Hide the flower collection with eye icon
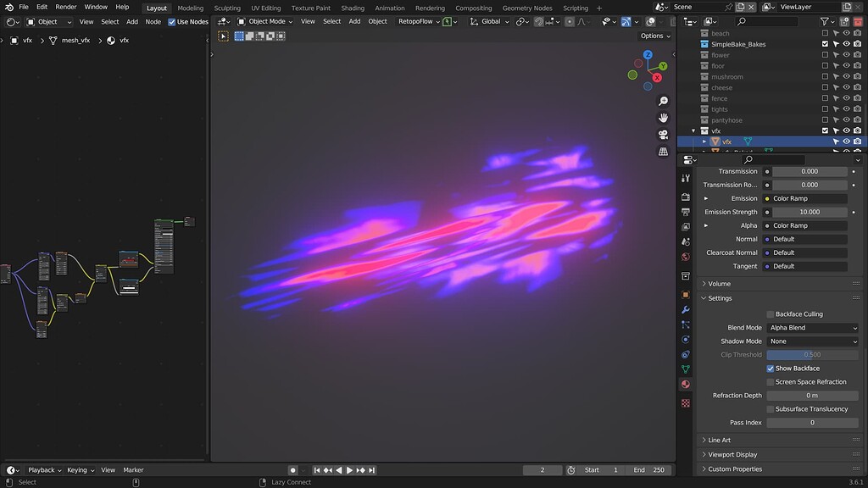The image size is (868, 488). click(847, 55)
